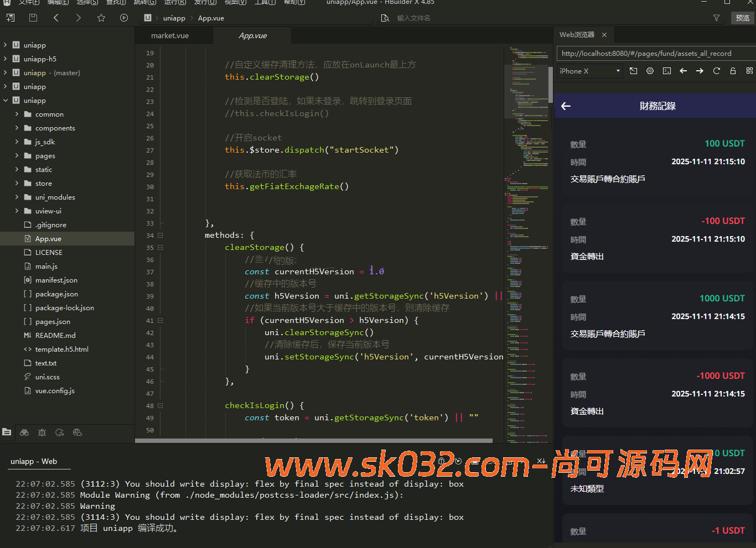Open the browser settings gear icon

[650, 71]
